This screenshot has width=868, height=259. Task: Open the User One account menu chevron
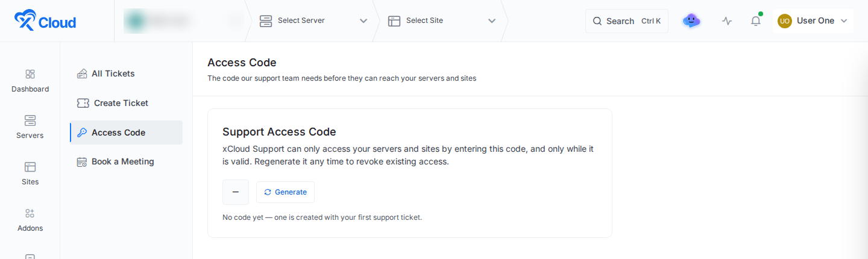pyautogui.click(x=844, y=21)
